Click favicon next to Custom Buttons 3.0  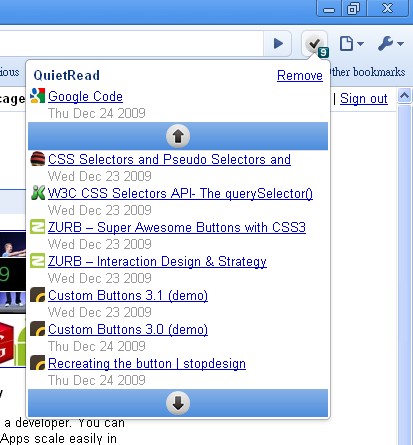[37, 329]
